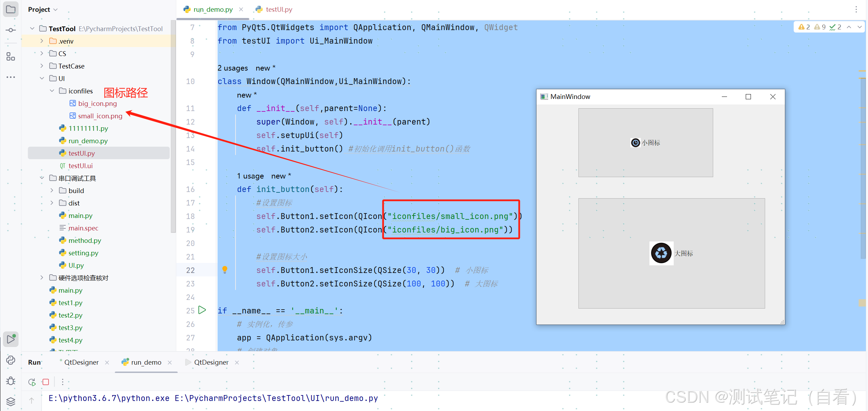Open the Project tool window folder icon
Screen dimensions: 868x411
click(x=11, y=9)
